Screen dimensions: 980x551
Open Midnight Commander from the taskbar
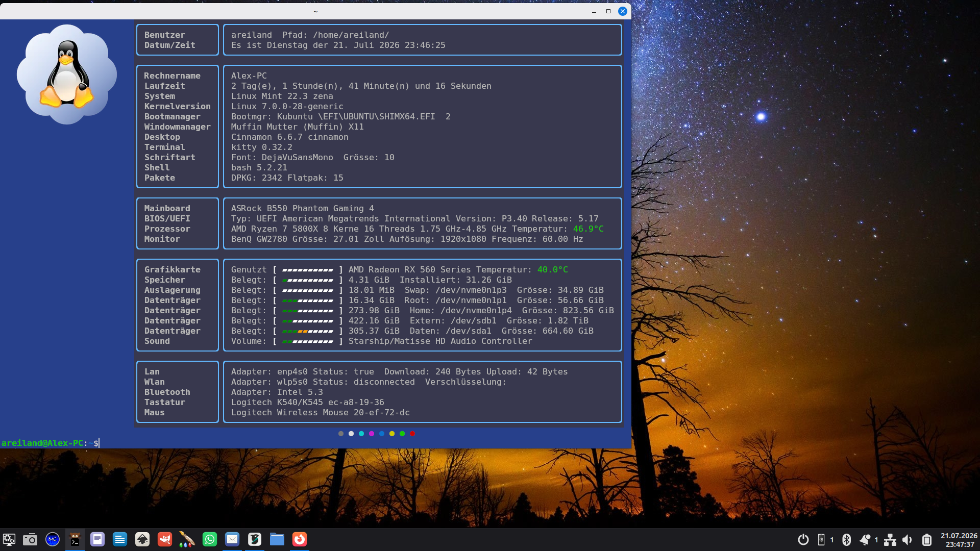tap(53, 539)
